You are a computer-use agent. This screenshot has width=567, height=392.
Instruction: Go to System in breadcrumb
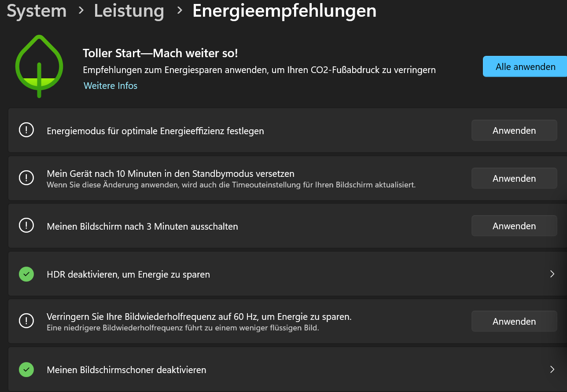[37, 11]
